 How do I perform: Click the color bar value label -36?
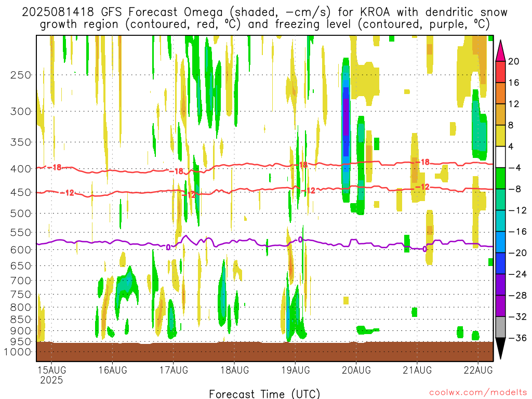(517, 338)
